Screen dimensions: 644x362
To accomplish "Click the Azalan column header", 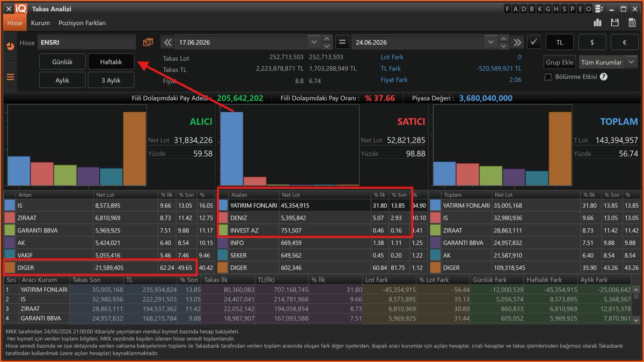I will click(x=253, y=195).
